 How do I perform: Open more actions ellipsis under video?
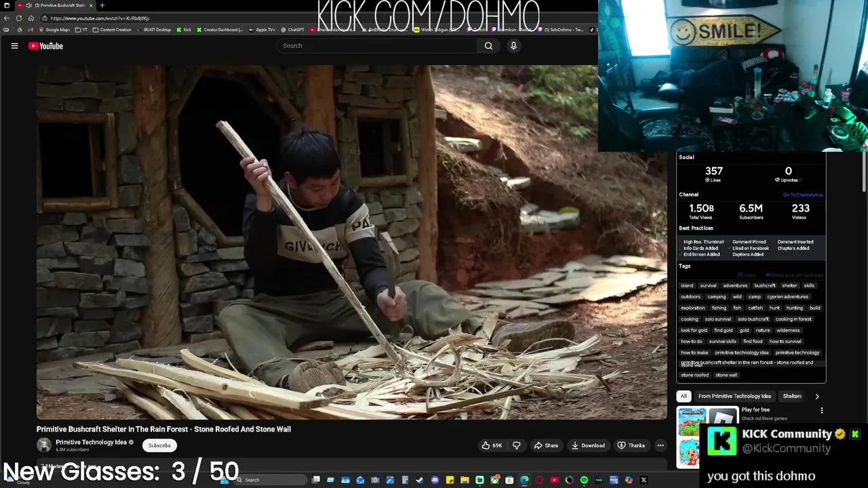[660, 445]
